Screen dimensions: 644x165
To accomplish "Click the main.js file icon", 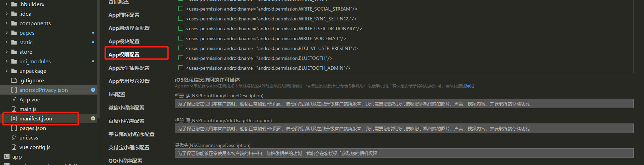I will 14,109.
